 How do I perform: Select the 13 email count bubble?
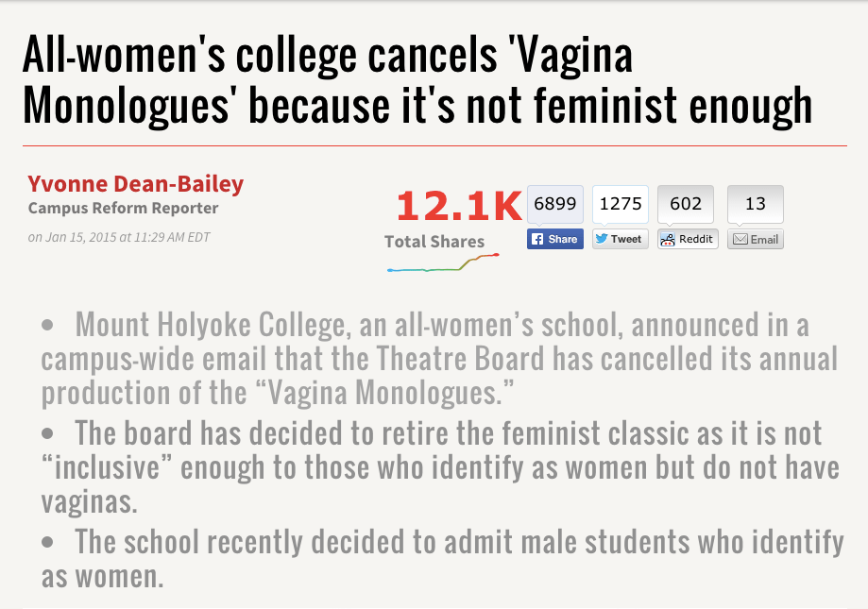(x=756, y=204)
